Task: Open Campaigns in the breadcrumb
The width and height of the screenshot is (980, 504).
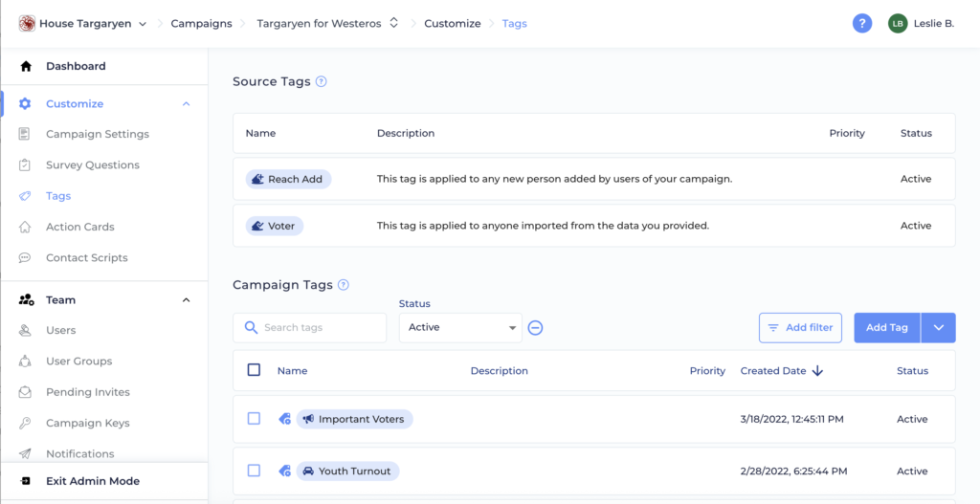Action: click(201, 24)
